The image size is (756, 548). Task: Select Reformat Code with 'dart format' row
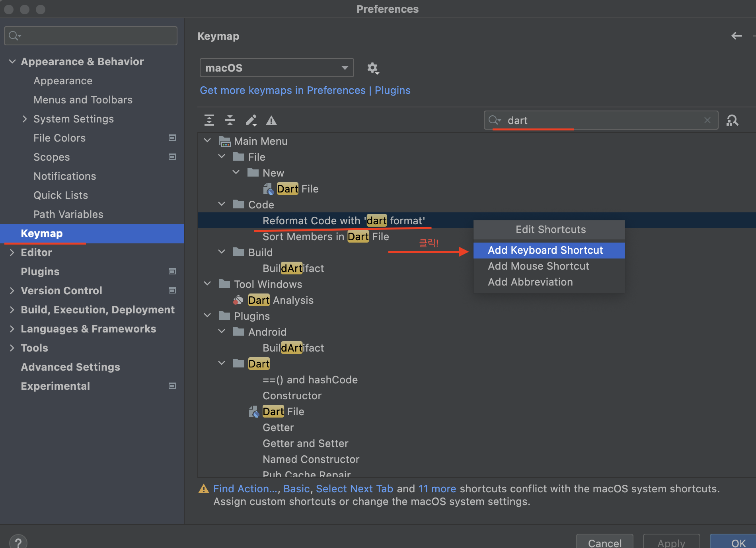coord(344,221)
